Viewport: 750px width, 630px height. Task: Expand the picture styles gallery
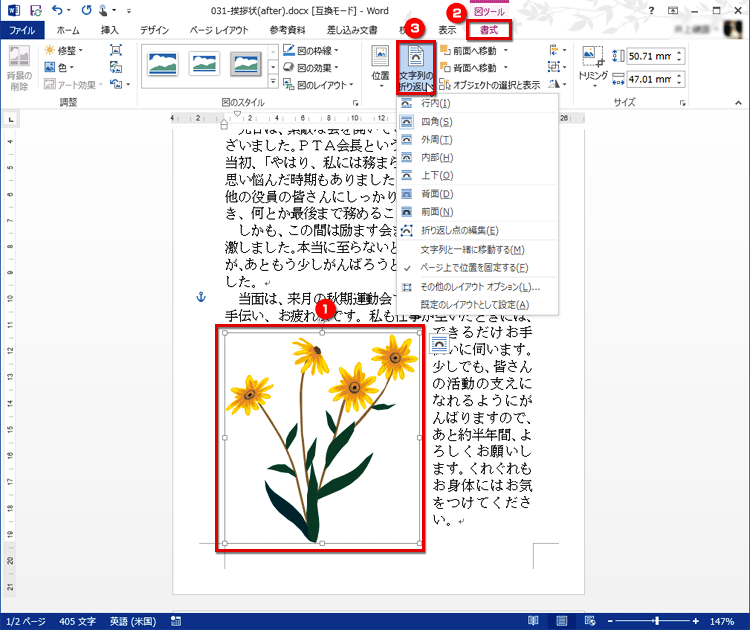click(x=273, y=82)
